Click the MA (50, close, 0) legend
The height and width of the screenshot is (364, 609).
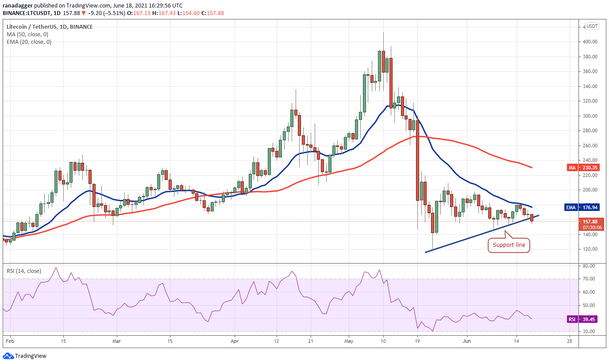coord(27,34)
